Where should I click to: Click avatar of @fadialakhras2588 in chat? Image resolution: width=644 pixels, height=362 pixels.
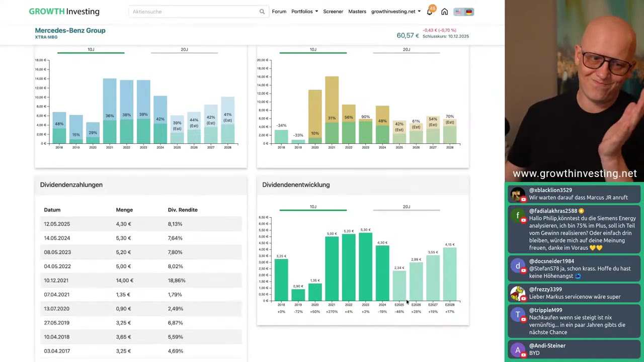(517, 215)
